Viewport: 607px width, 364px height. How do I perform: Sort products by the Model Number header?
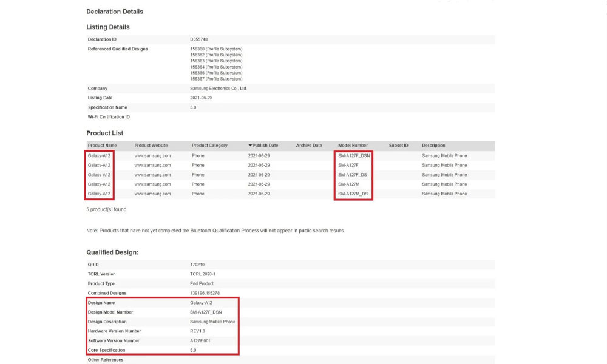[x=353, y=146]
